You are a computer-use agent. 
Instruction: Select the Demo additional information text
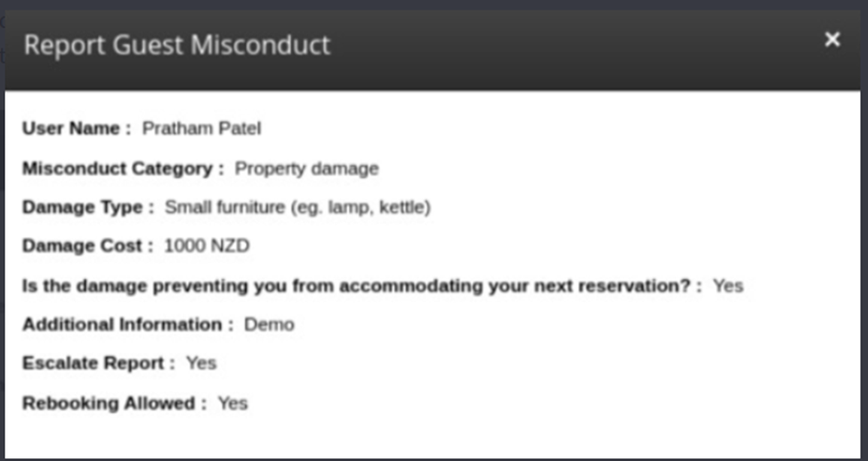coord(269,325)
